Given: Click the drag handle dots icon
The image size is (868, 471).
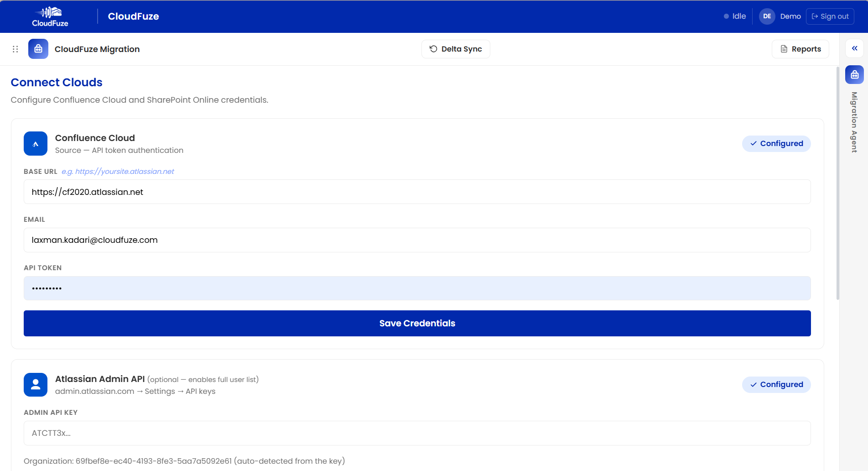Looking at the screenshot, I should coord(15,49).
